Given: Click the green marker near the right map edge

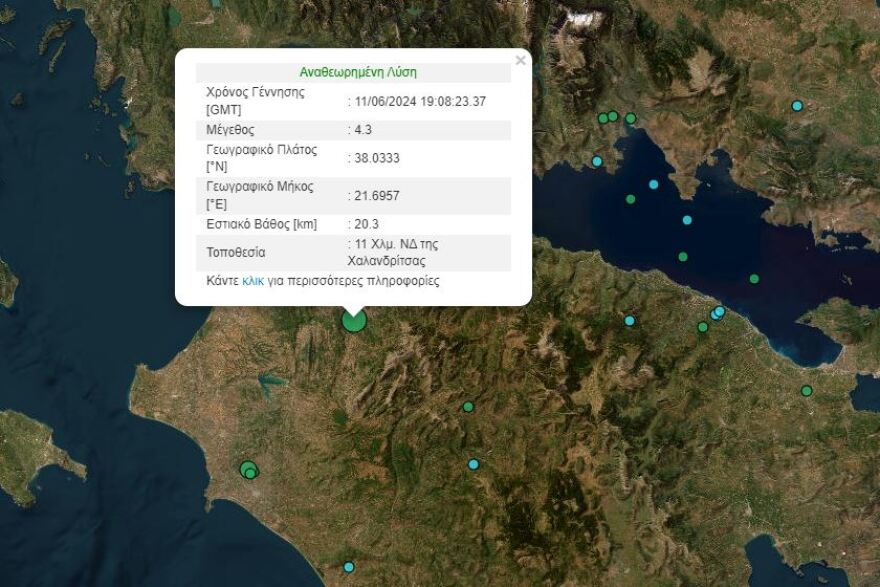Looking at the screenshot, I should coord(805,390).
